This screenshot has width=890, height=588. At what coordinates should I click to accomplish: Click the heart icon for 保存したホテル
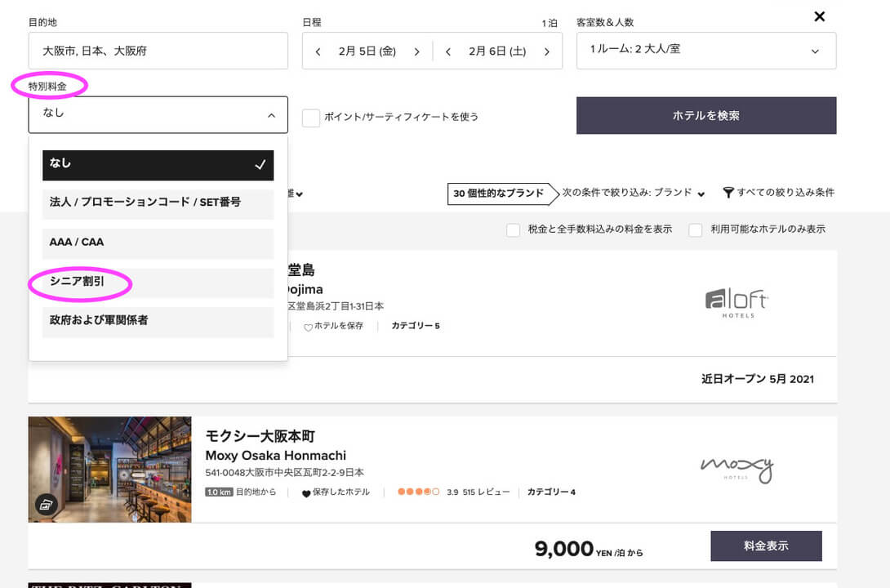point(306,493)
